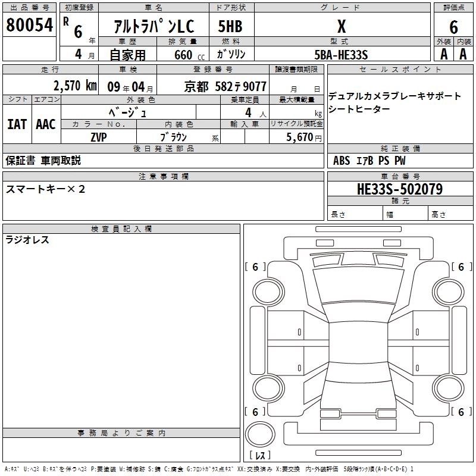Select the lower-left wheel on car diagram
Image resolution: width=476 pixels, height=476 pixels.
click(x=267, y=389)
